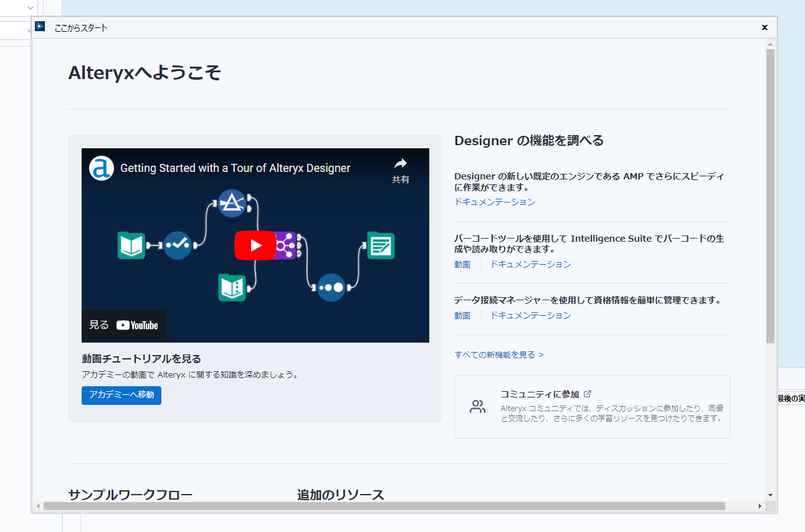This screenshot has height=532, width=805.
Task: Open the barcode tool ドキュメンテーション link
Action: pos(530,264)
